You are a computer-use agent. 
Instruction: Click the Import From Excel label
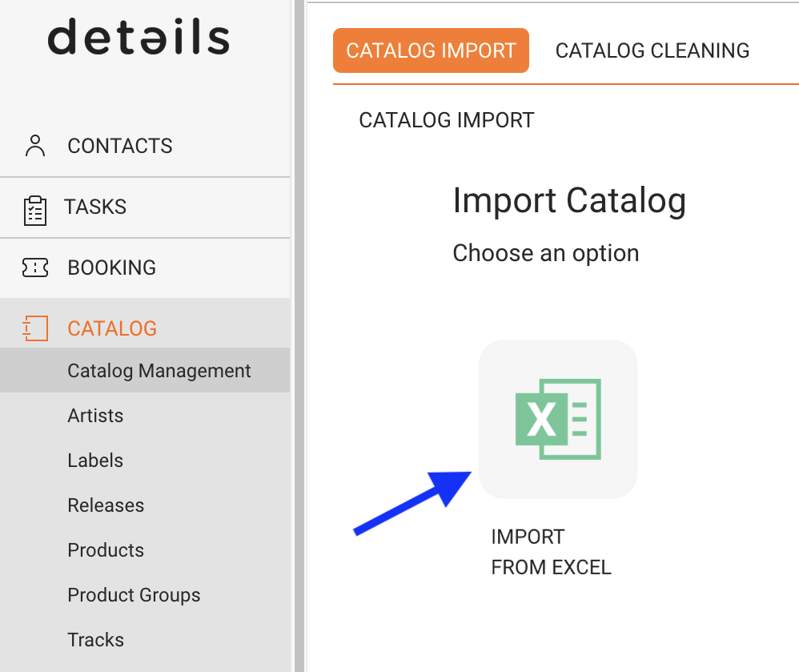(x=551, y=552)
